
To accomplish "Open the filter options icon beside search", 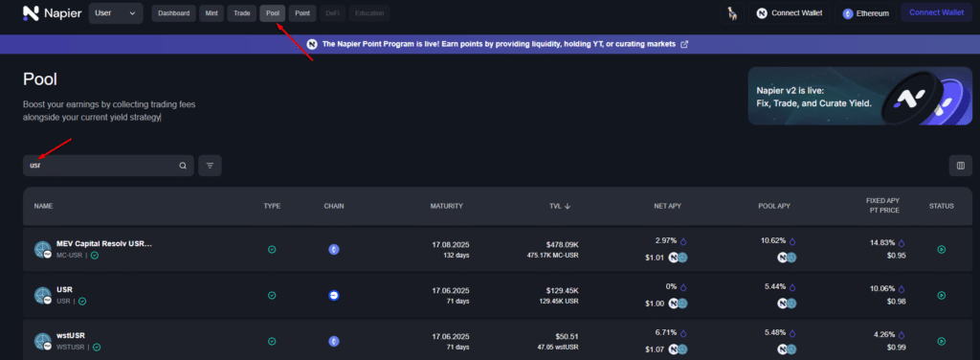I will click(210, 166).
